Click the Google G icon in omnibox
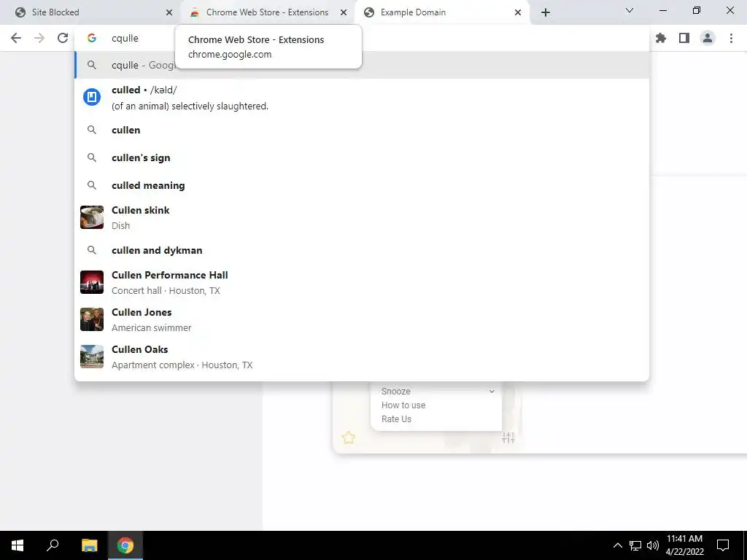 [x=92, y=38]
